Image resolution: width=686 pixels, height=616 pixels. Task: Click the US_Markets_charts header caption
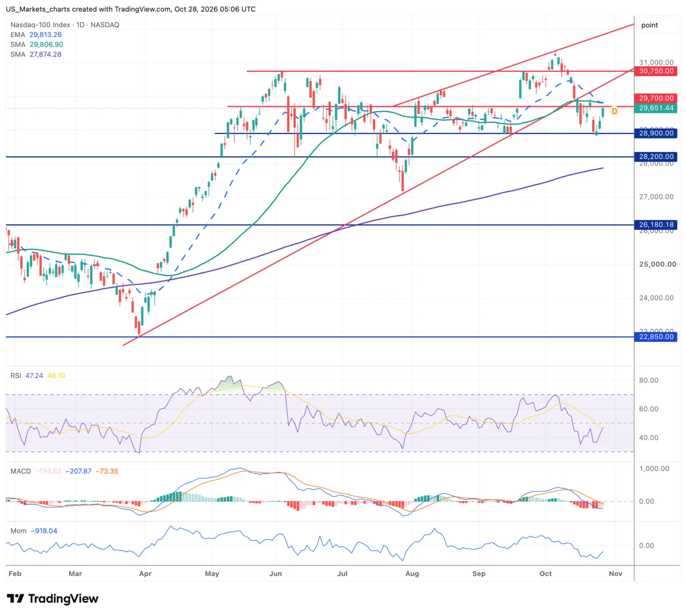(130, 9)
